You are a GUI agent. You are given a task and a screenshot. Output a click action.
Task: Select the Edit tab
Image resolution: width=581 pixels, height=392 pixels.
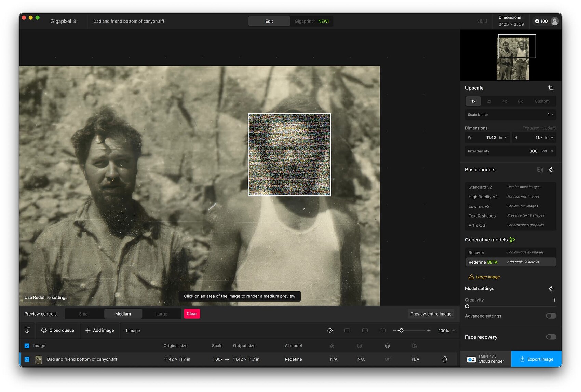pos(269,21)
